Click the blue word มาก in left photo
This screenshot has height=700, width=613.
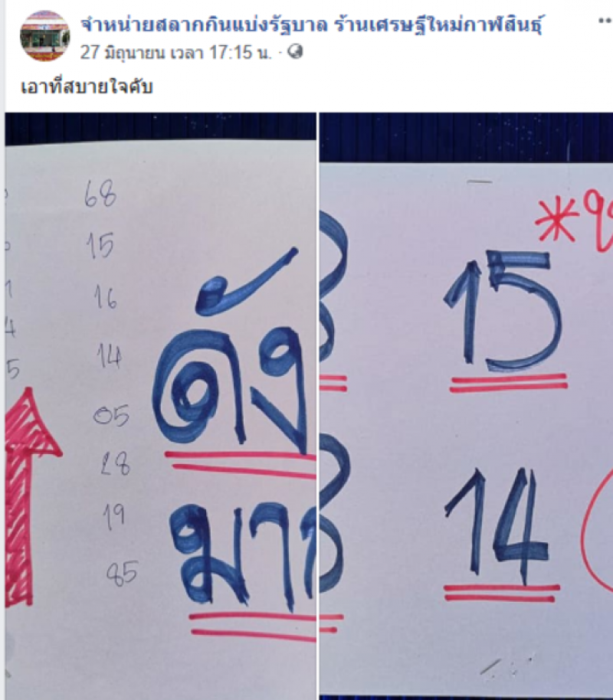[x=257, y=558]
